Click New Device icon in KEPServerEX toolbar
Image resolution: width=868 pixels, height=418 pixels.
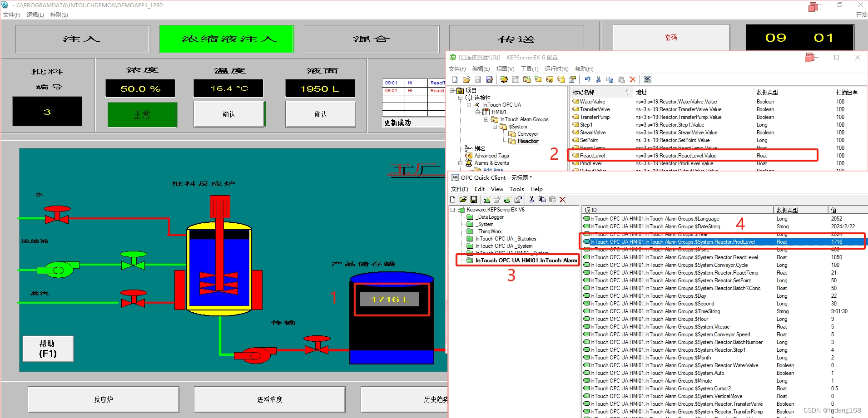click(516, 79)
